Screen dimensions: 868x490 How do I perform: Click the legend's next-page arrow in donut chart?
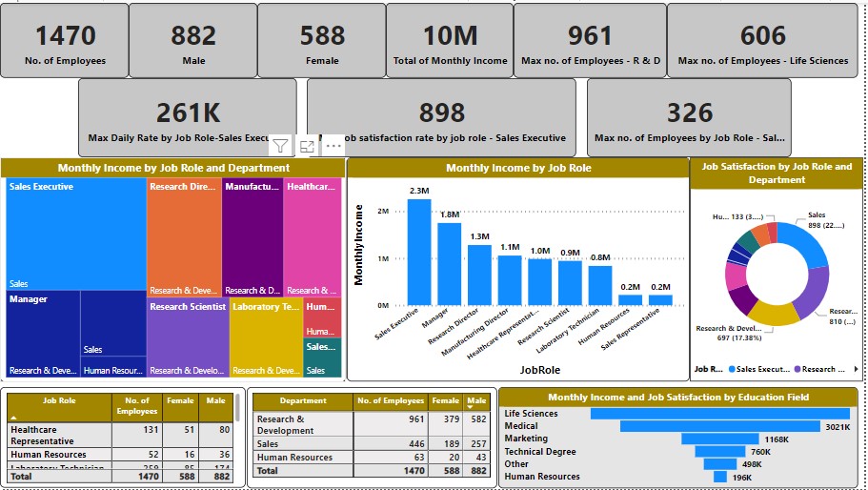click(856, 369)
